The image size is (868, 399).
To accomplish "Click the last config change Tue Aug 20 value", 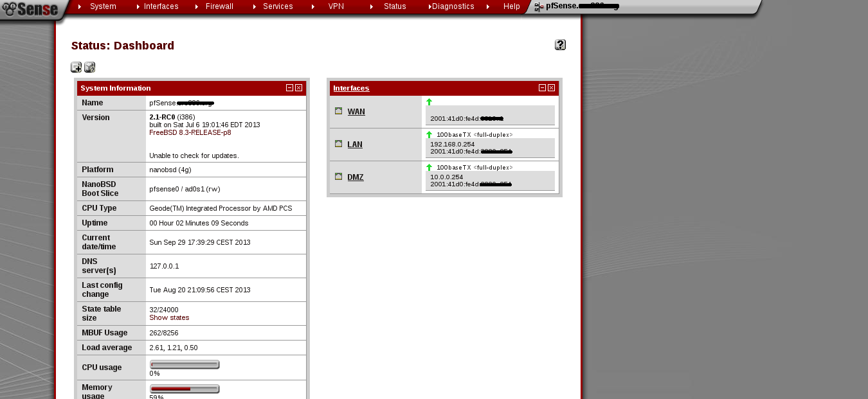I will (200, 290).
